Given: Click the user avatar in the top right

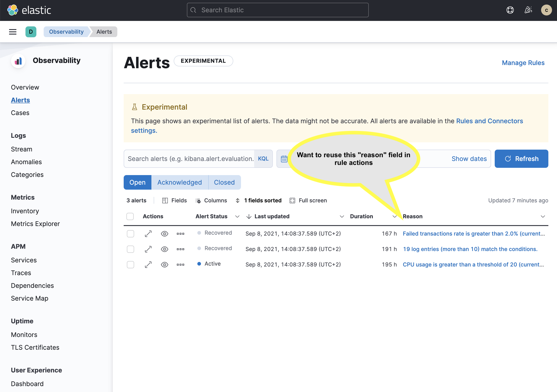Looking at the screenshot, I should pyautogui.click(x=546, y=10).
